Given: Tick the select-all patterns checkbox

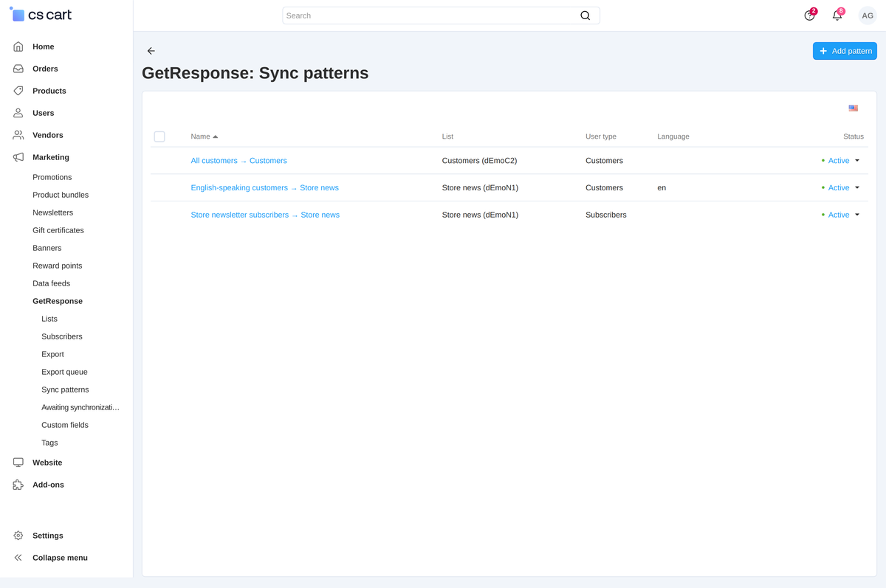Looking at the screenshot, I should [x=159, y=136].
